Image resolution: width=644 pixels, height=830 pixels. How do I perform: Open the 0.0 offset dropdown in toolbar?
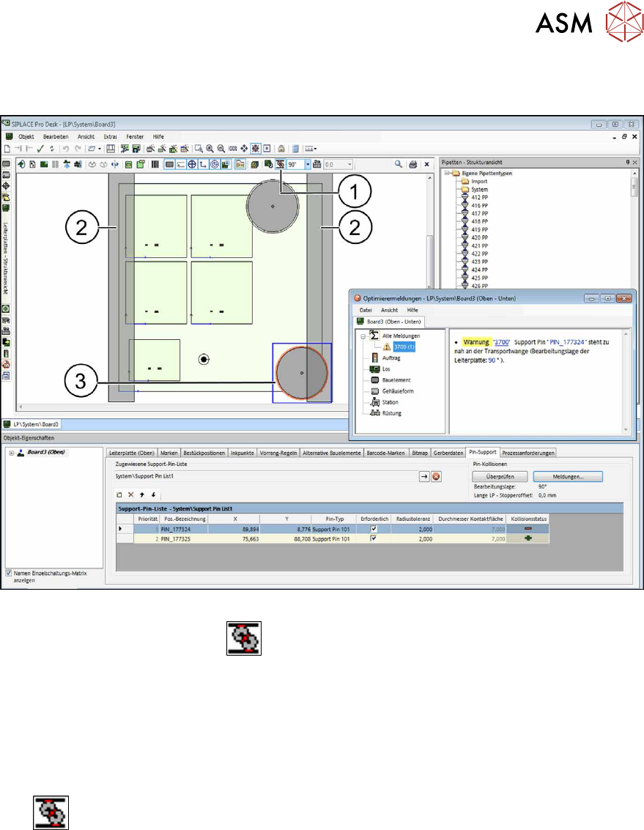click(349, 165)
